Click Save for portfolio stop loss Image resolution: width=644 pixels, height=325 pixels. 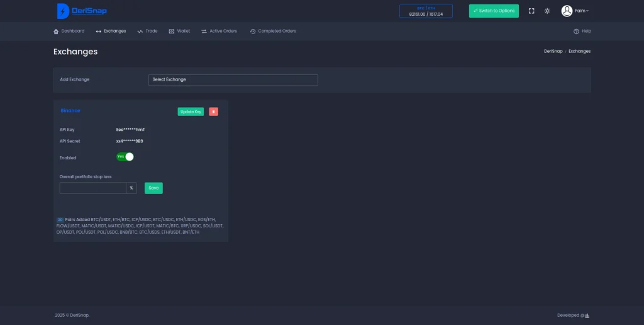153,188
